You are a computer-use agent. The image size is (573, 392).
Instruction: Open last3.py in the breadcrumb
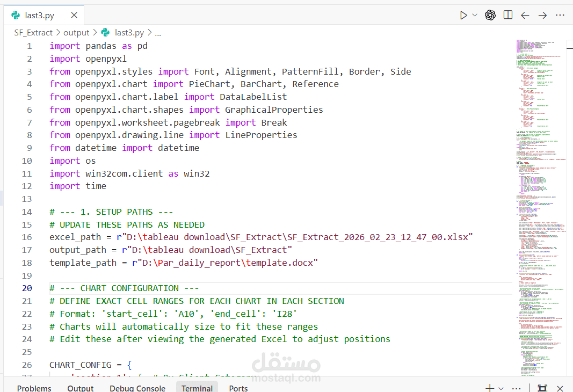click(129, 33)
